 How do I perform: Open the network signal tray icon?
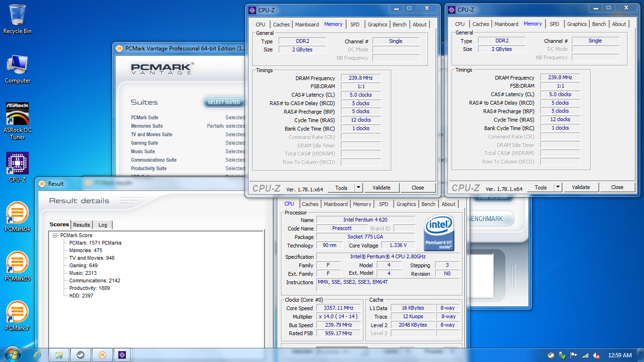585,355
